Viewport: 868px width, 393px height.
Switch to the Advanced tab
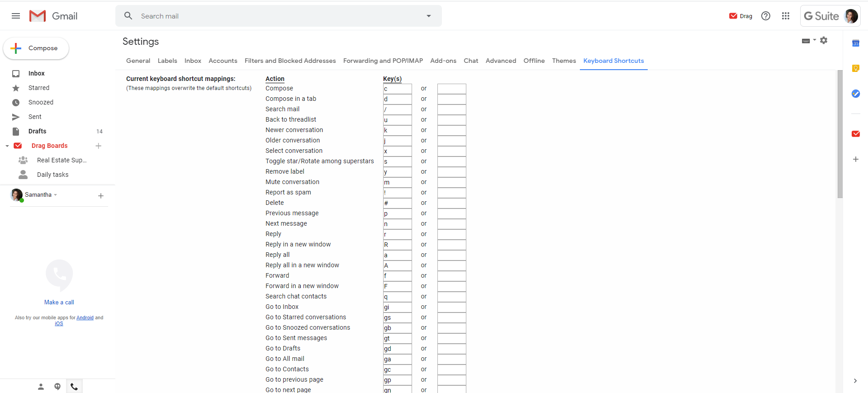point(501,61)
